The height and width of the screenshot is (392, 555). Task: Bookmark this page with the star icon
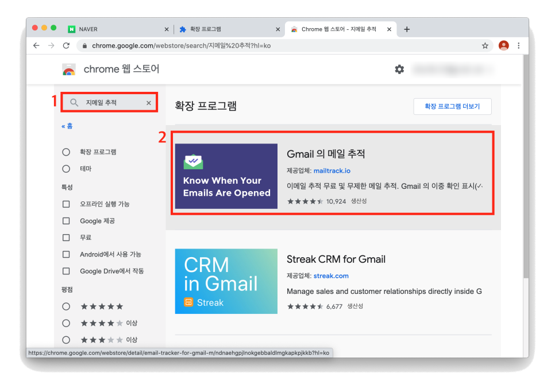coord(485,45)
